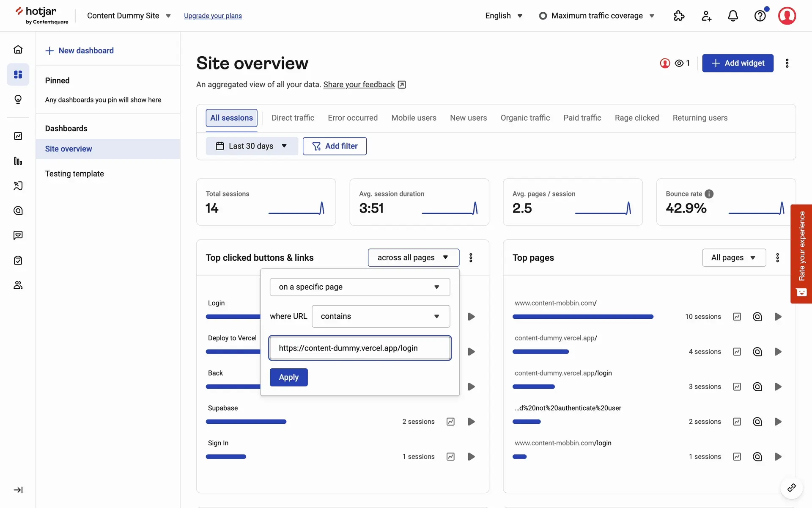Click the viewers eye icon
Viewport: 812px width, 508px height.
click(679, 63)
